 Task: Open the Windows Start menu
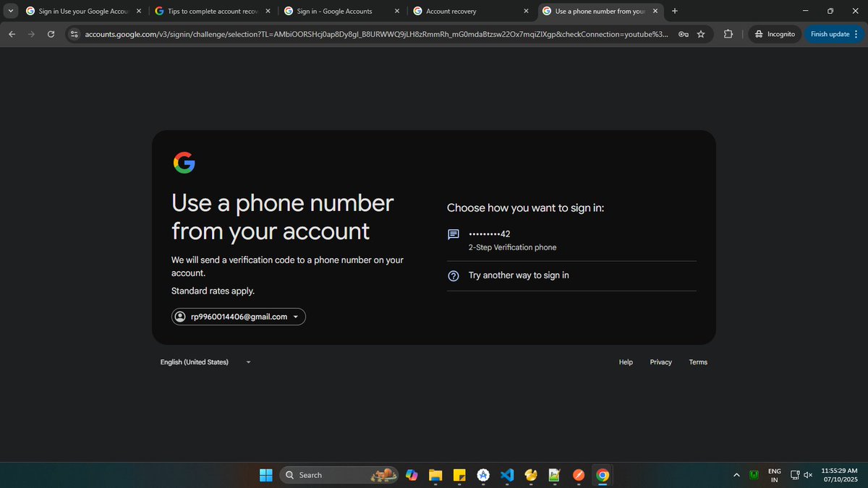[266, 475]
